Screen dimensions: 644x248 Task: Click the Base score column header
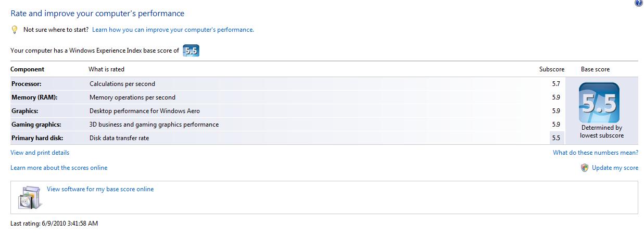[595, 69]
